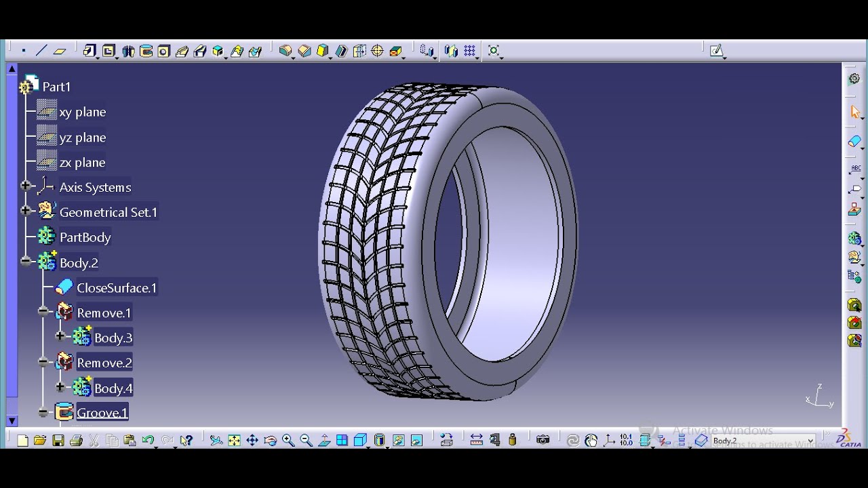Click the Fit All In icon
The image size is (868, 488).
click(234, 441)
